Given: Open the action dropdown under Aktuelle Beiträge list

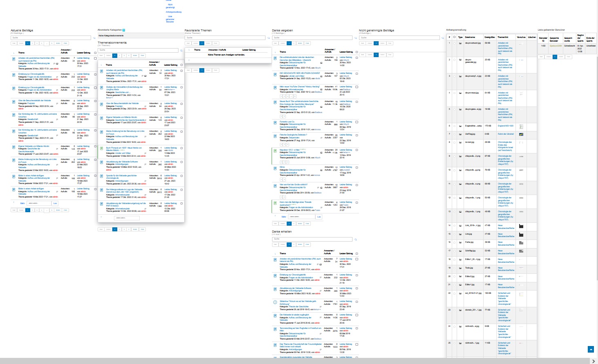Looking at the screenshot, I should (x=38, y=203).
